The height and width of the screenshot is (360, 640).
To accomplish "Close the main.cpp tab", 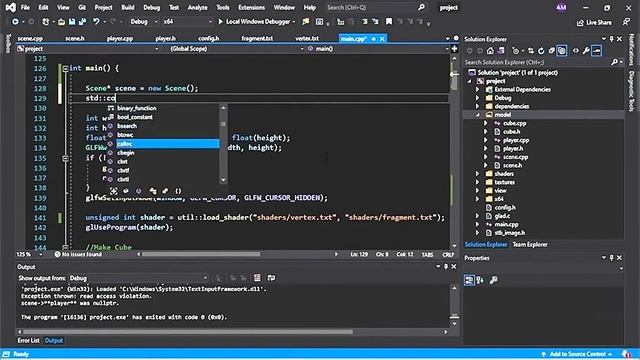I will 382,39.
